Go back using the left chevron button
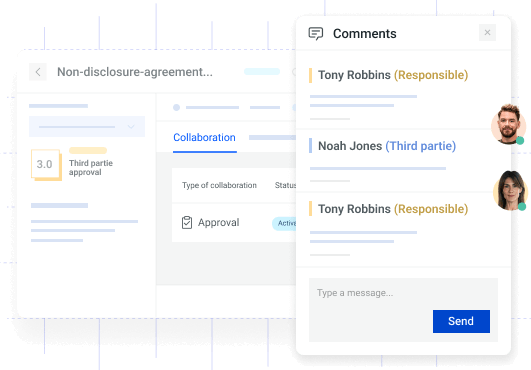The width and height of the screenshot is (531, 370). pos(38,72)
